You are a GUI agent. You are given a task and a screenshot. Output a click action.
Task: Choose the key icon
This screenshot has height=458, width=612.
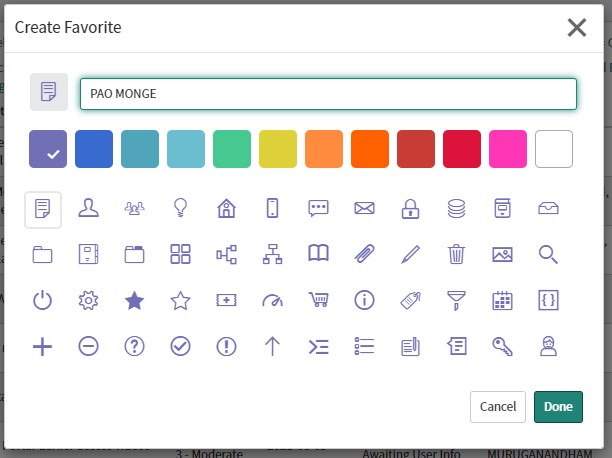(x=502, y=346)
